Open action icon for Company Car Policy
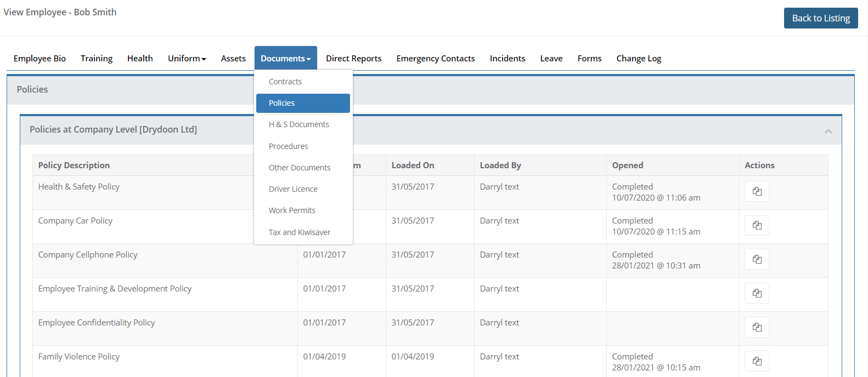868x377 pixels. coord(757,225)
